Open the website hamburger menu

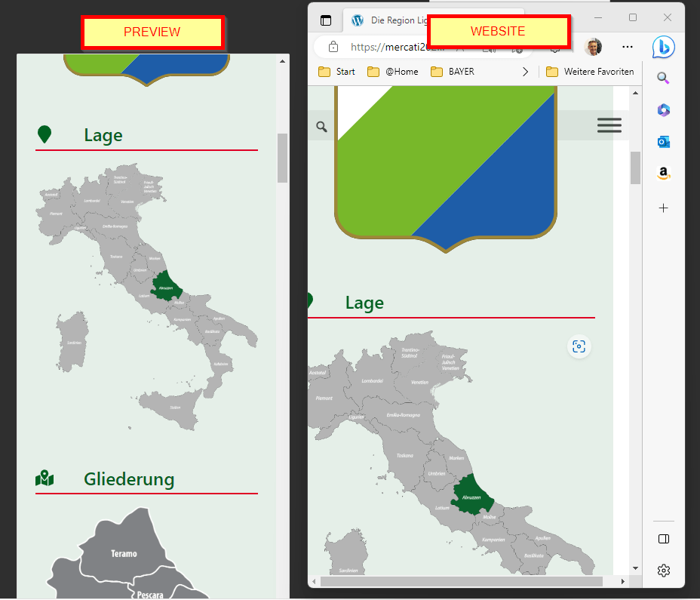tap(609, 125)
